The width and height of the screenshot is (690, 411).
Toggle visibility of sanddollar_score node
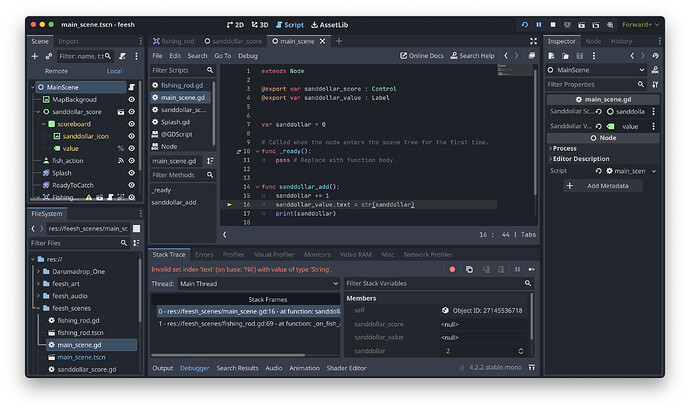click(x=131, y=112)
